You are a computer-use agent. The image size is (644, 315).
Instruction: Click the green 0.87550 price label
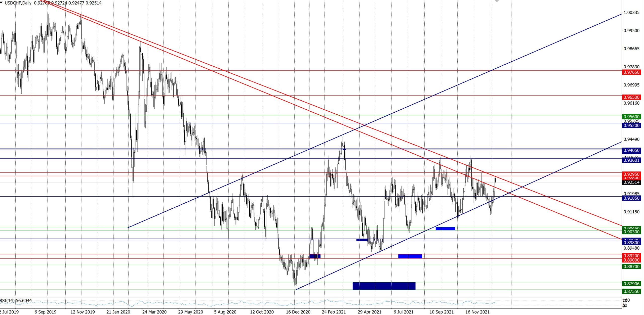click(631, 291)
